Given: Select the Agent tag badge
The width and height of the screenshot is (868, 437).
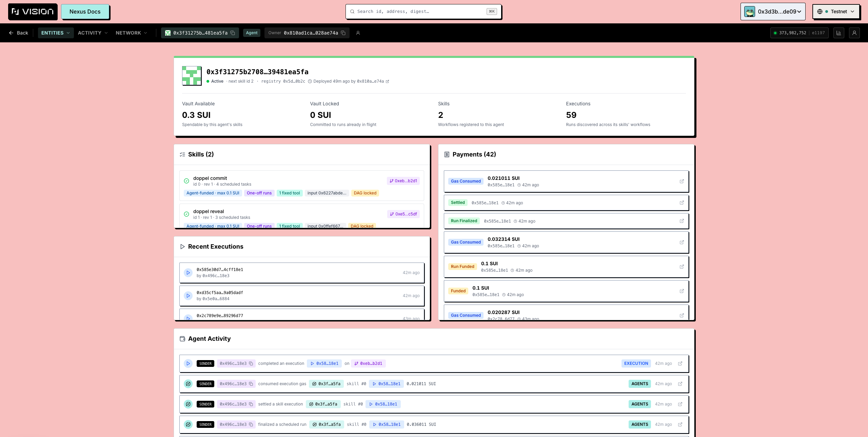Looking at the screenshot, I should [252, 33].
